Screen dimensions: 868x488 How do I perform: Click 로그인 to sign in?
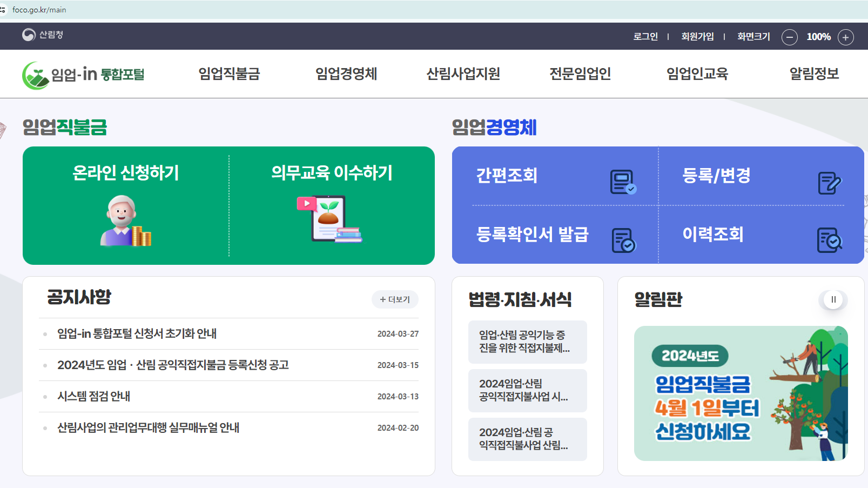click(645, 36)
